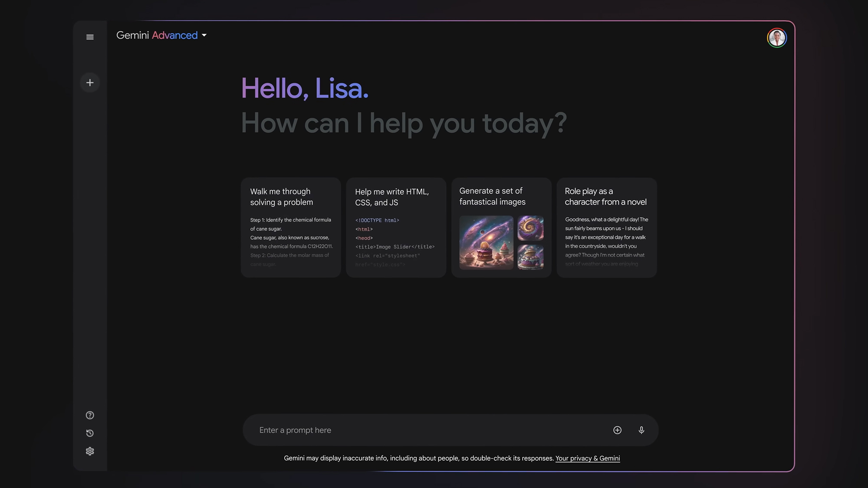868x488 pixels.
Task: Click the microphone voice input icon
Action: (x=641, y=430)
